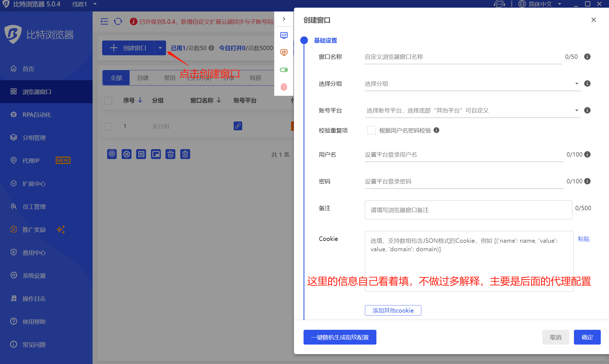The height and width of the screenshot is (364, 609).
Task: Click info icon beside window name field
Action: (587, 57)
